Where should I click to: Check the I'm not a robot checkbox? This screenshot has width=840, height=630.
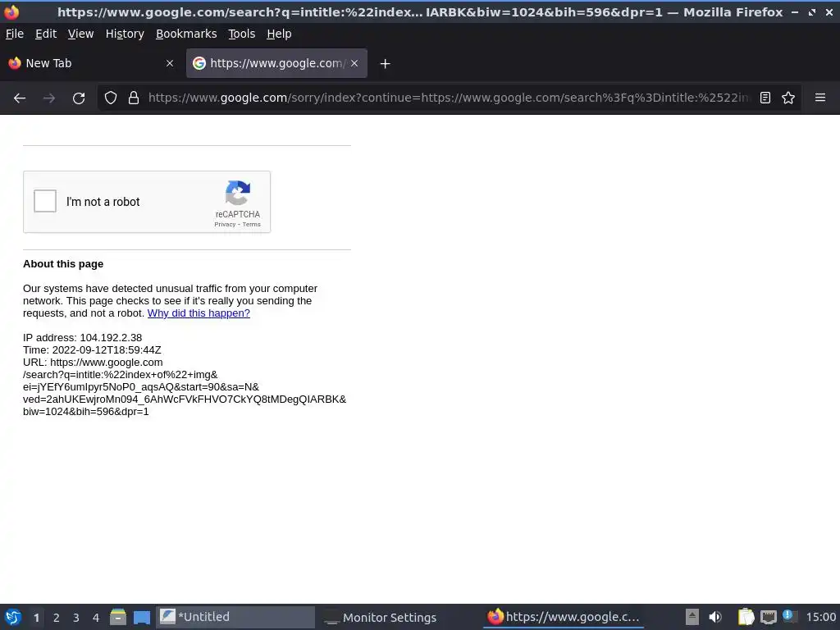coord(45,202)
